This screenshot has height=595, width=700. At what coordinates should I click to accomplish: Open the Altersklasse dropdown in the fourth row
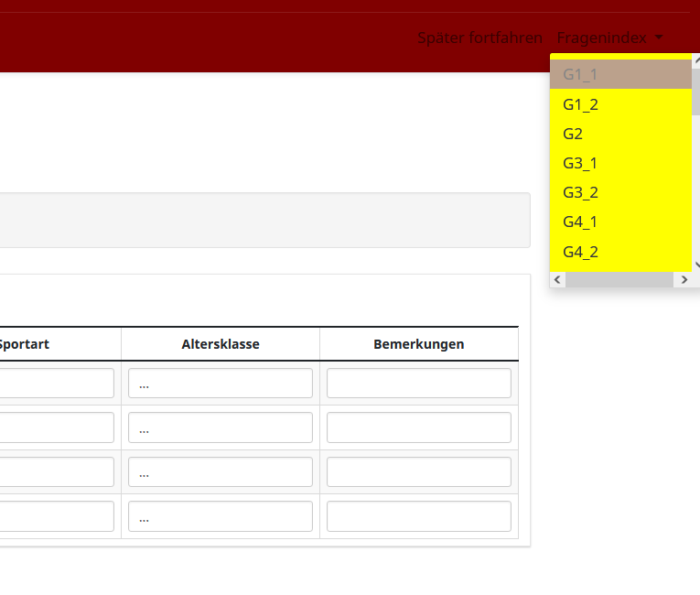tap(221, 516)
